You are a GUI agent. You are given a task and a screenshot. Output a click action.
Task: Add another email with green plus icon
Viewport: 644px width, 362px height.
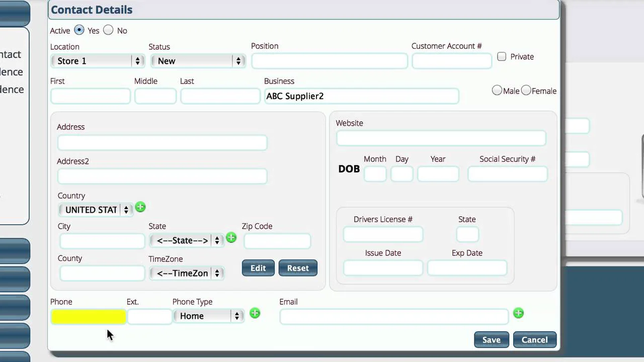point(518,313)
